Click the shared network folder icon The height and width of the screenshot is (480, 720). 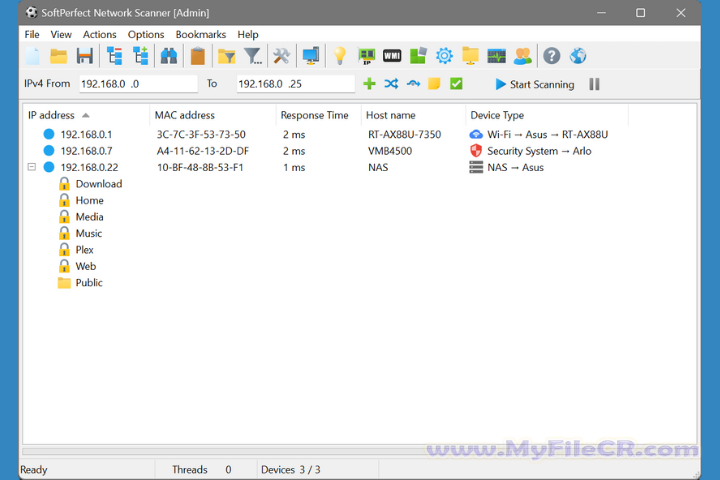(x=470, y=56)
